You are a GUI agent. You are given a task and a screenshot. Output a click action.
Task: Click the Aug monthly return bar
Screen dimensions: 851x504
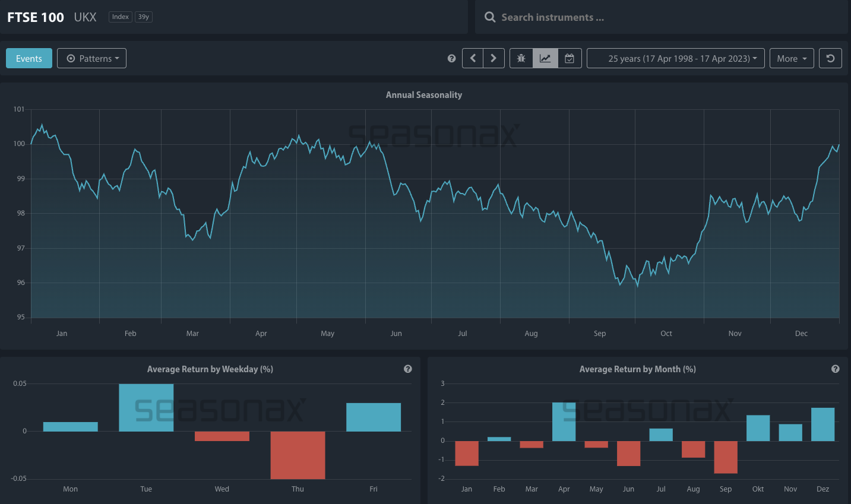point(694,449)
